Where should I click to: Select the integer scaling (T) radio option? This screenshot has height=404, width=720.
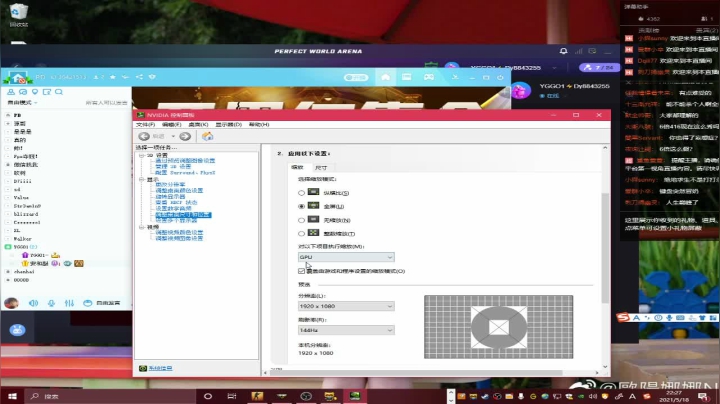[301, 234]
